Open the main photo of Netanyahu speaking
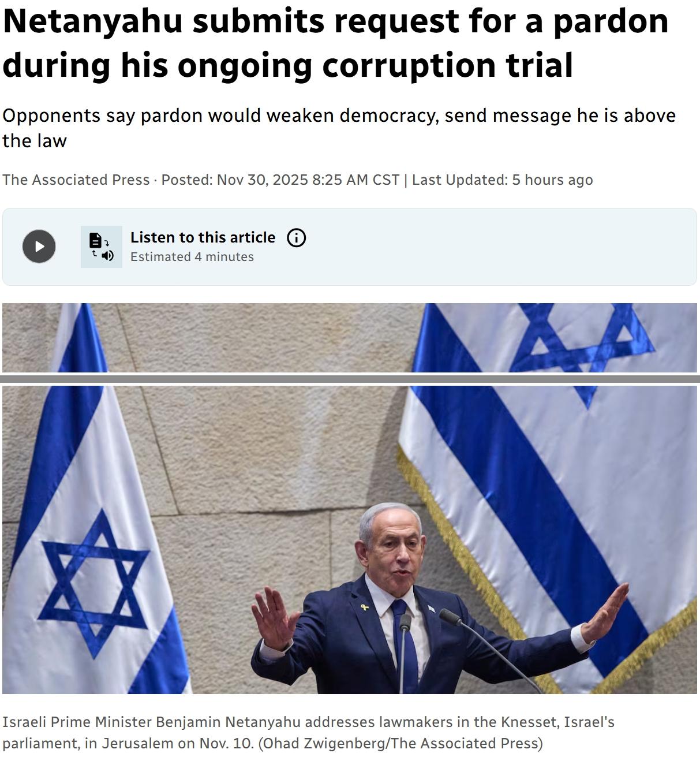The width and height of the screenshot is (700, 768). (x=350, y=539)
